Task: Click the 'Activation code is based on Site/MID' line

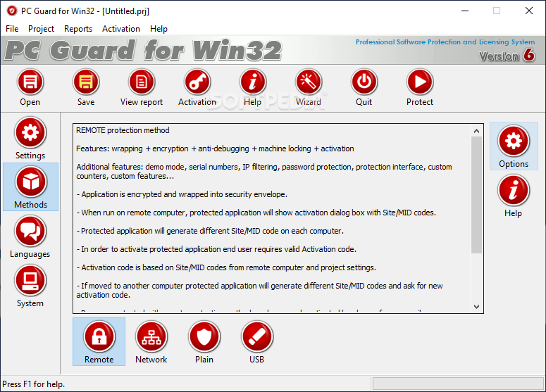Action: coord(226,268)
